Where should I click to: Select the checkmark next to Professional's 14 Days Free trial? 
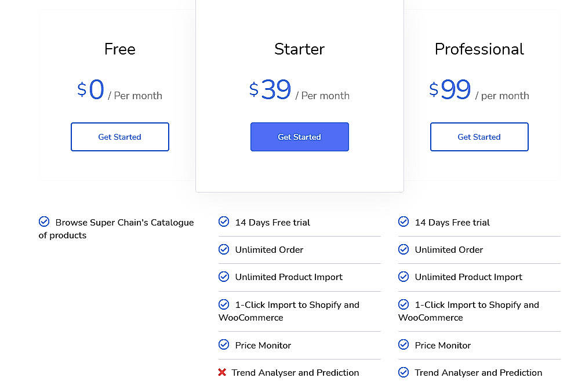(404, 222)
